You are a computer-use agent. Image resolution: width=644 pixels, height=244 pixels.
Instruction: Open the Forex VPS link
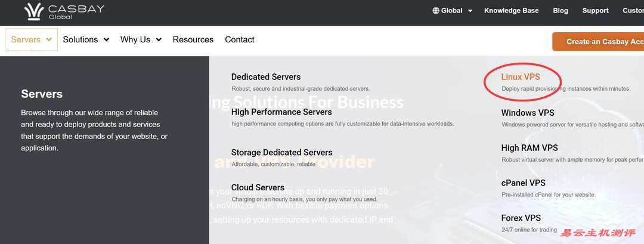tap(521, 218)
